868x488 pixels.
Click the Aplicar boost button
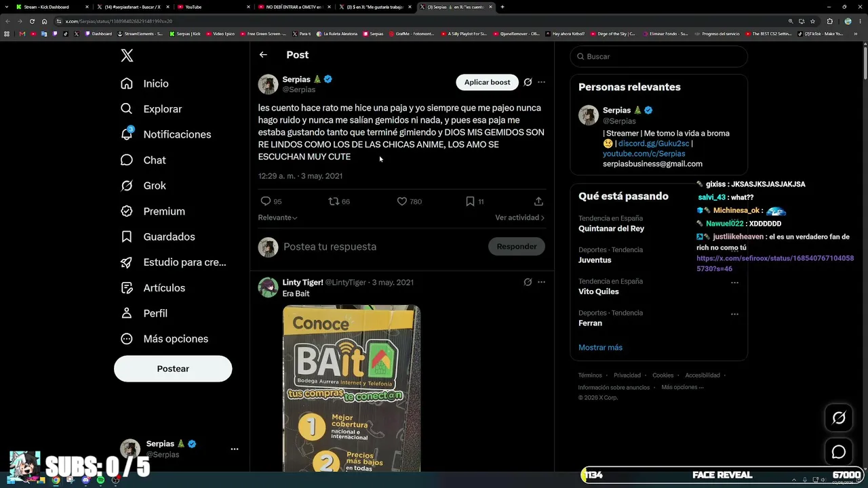click(487, 82)
